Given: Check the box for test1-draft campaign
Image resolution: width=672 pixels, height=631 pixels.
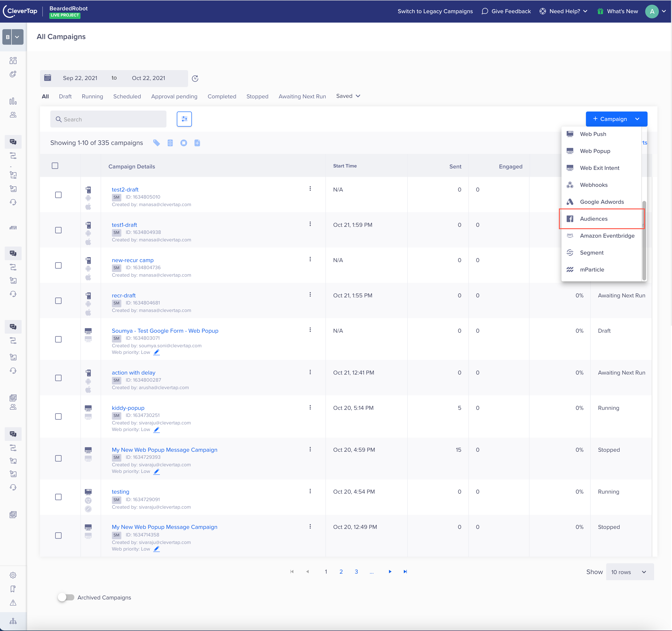Looking at the screenshot, I should 58,230.
